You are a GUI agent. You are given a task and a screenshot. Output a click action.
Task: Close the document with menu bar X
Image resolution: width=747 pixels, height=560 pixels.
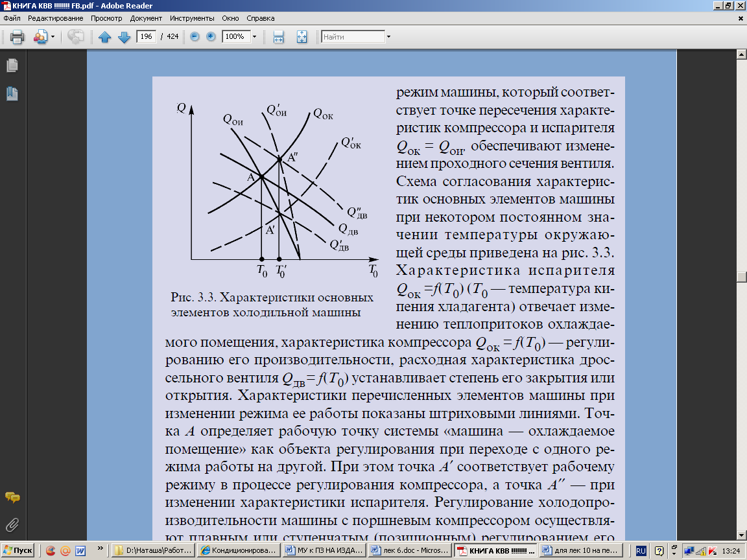pos(741,19)
